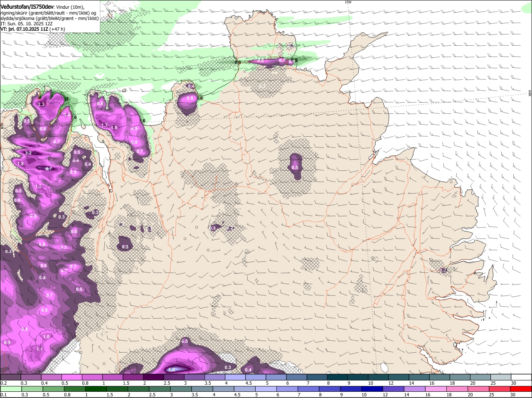Click the '0.1' label on the rain scale
The image size is (532, 398).
[x=3, y=395]
